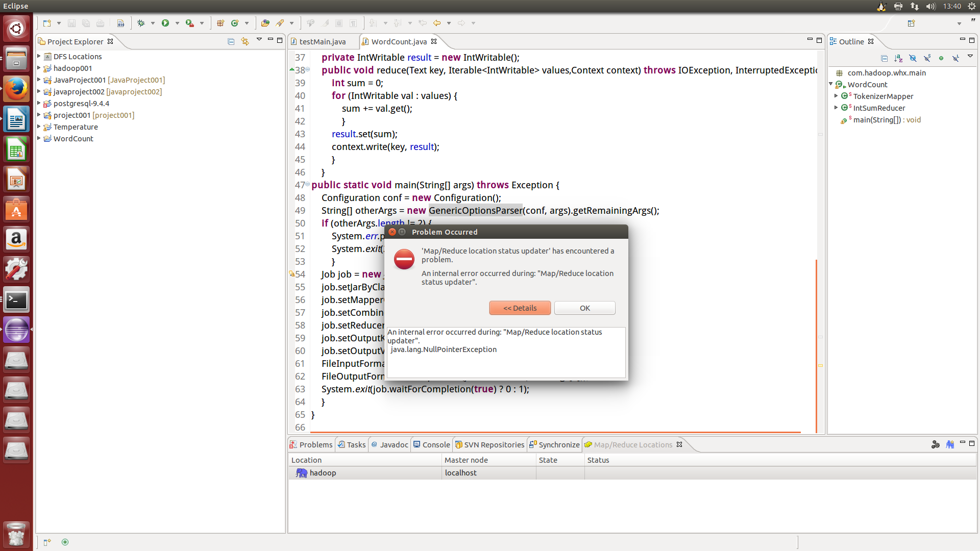The height and width of the screenshot is (551, 980).
Task: Click OK in Problem Occurred dialog
Action: [584, 308]
